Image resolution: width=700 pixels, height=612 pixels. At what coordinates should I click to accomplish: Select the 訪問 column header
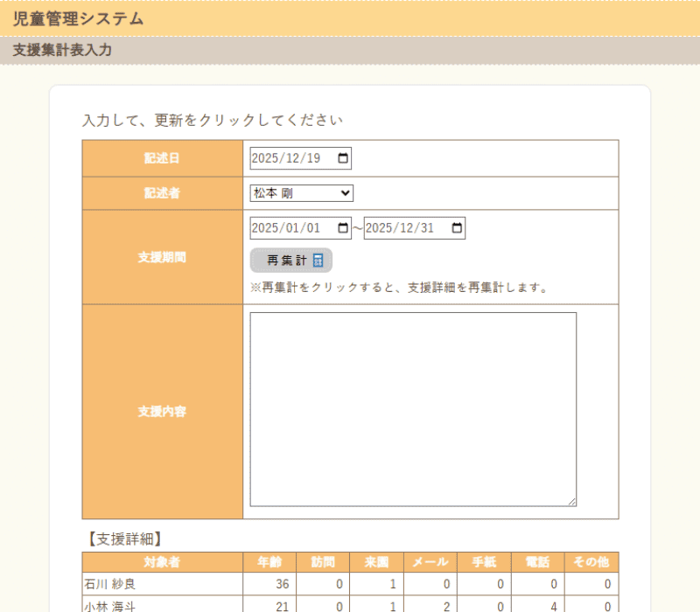[x=323, y=562]
